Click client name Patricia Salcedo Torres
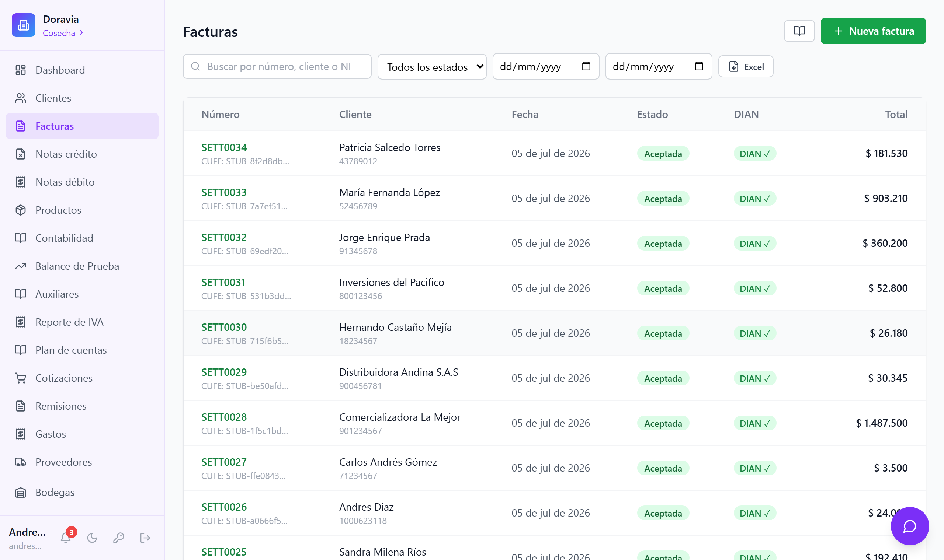The height and width of the screenshot is (560, 944). point(390,147)
